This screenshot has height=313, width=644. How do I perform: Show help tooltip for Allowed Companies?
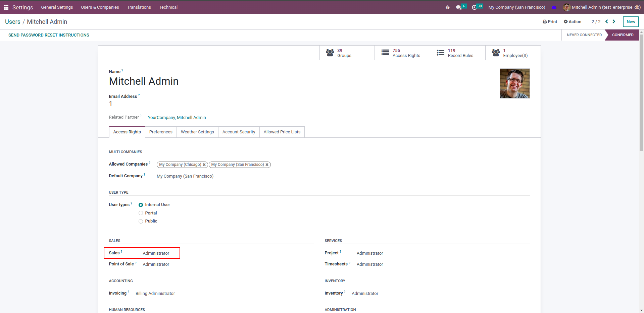pos(150,163)
